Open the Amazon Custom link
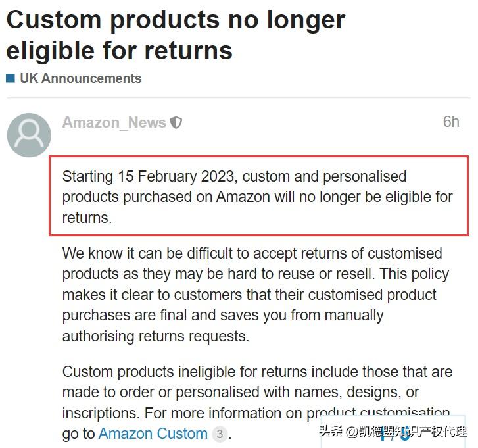The image size is (478, 448). 153,434
